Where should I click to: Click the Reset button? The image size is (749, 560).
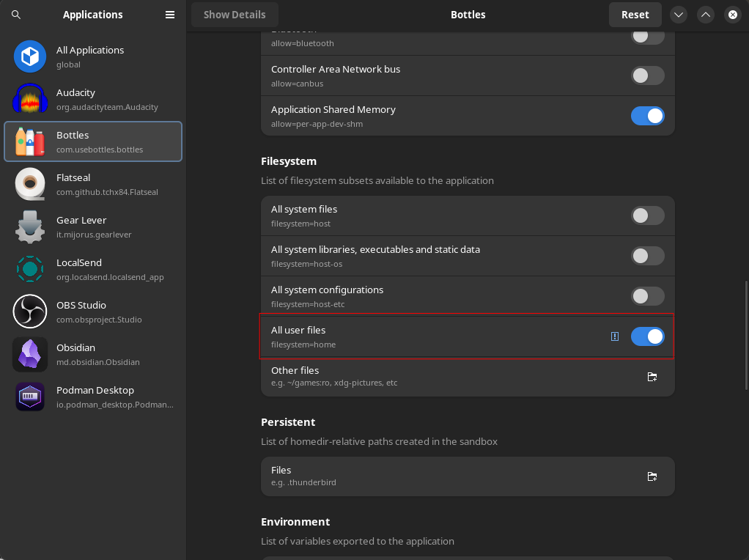pos(635,15)
